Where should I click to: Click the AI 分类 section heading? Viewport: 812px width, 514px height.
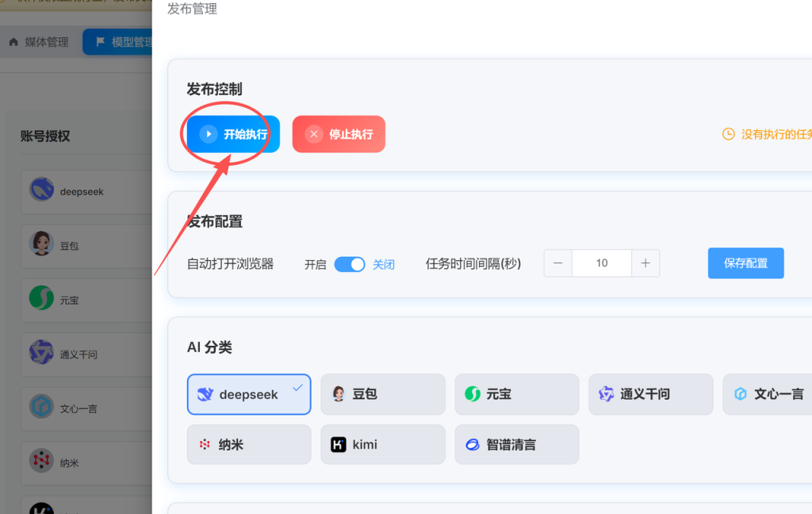(209, 347)
